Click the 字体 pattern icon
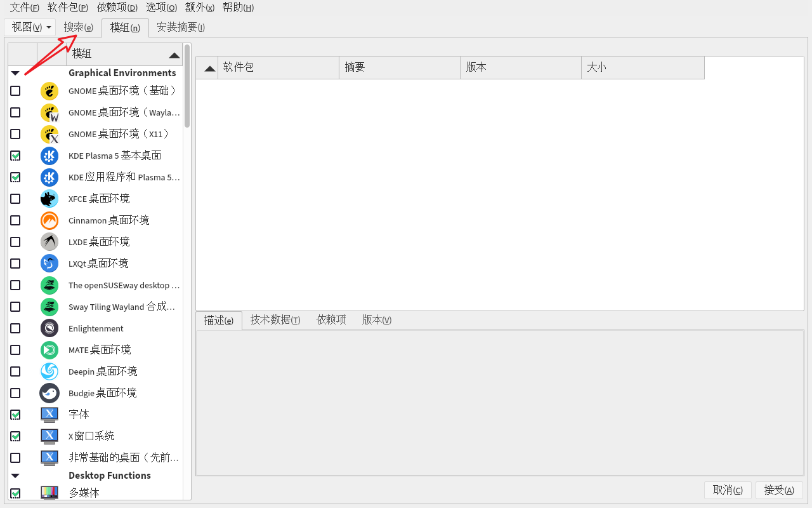The image size is (812, 508). click(x=49, y=415)
